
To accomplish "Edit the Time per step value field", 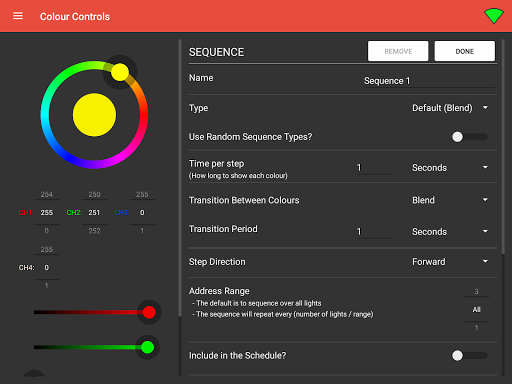I will [x=374, y=167].
